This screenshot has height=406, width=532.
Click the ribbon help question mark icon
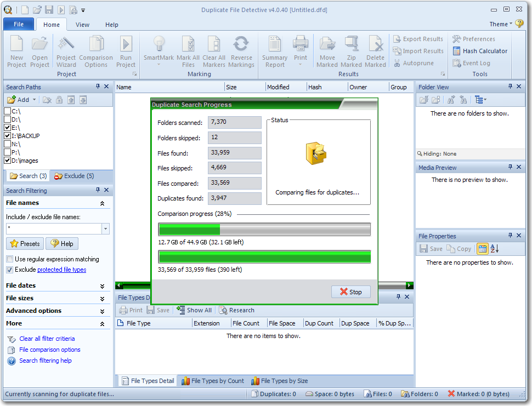(x=519, y=24)
